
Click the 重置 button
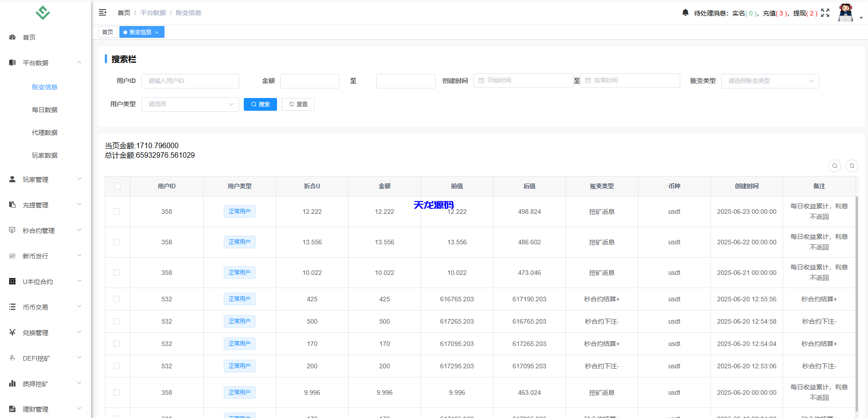pos(298,104)
